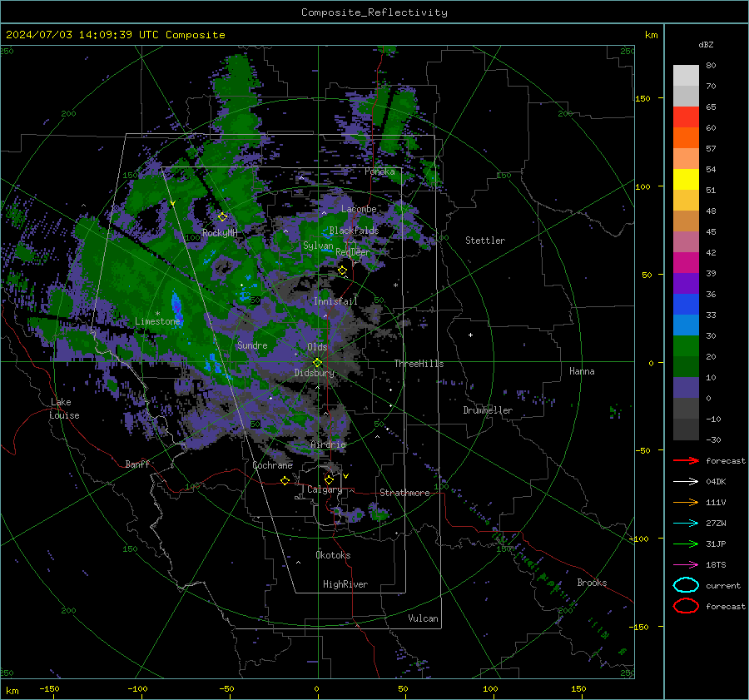Click the 150 tick on the right axis

tap(643, 98)
